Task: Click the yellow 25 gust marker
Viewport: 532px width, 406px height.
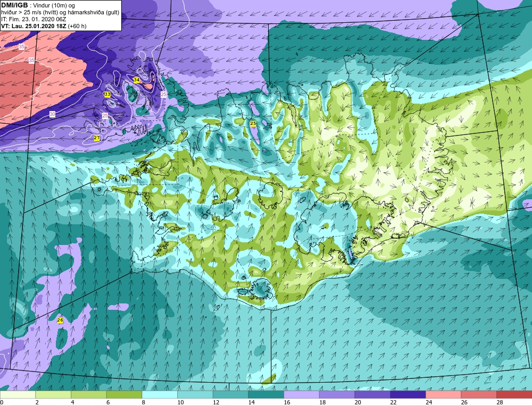Action: coord(253,124)
